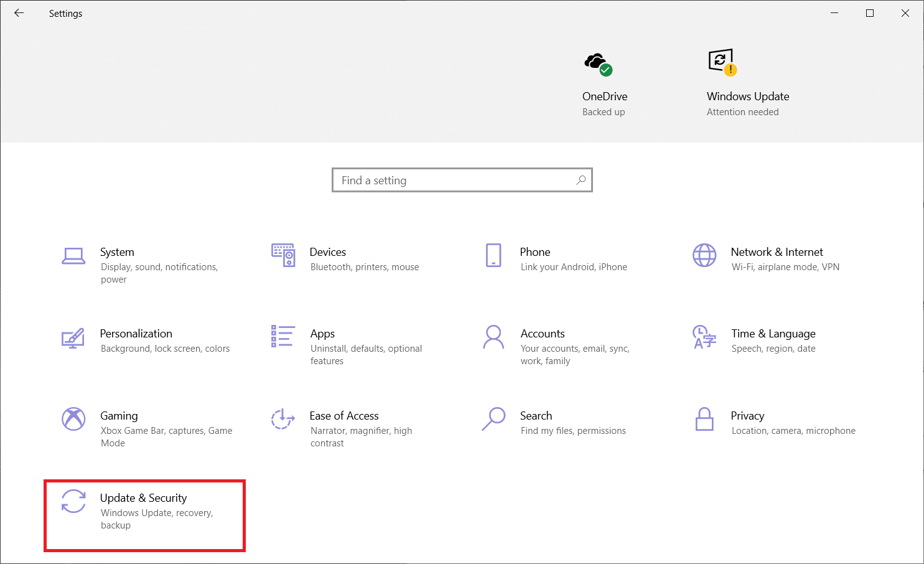Click the Windows Update attention icon
The image size is (924, 564).
(x=722, y=62)
